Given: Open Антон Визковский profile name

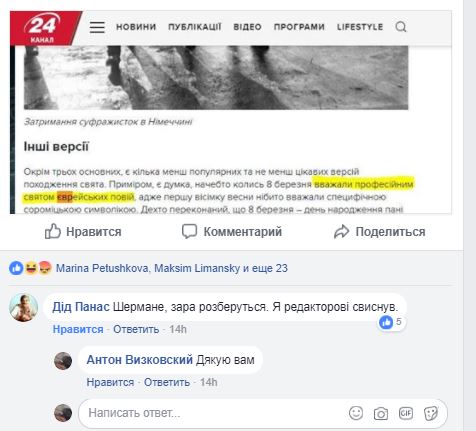Looking at the screenshot, I should (139, 360).
